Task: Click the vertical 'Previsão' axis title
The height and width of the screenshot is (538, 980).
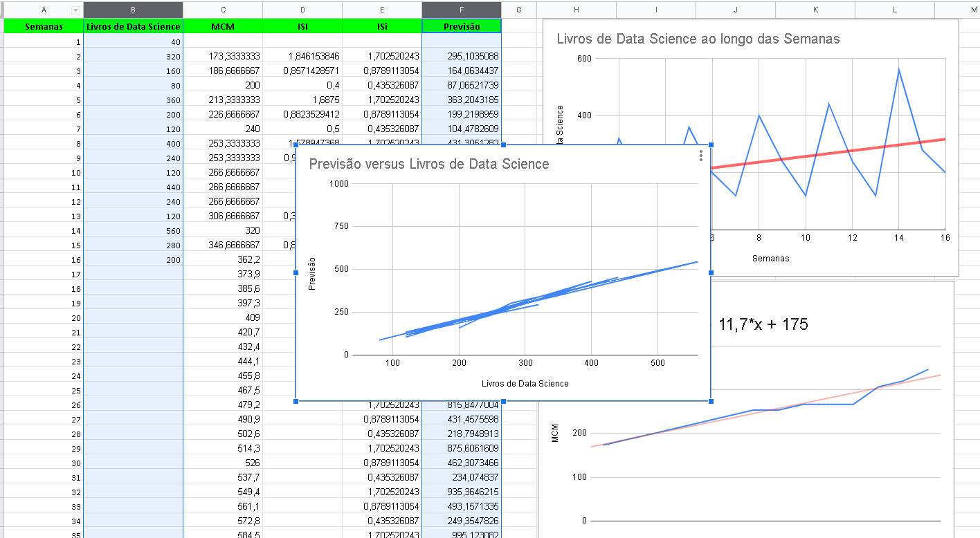Action: point(312,273)
